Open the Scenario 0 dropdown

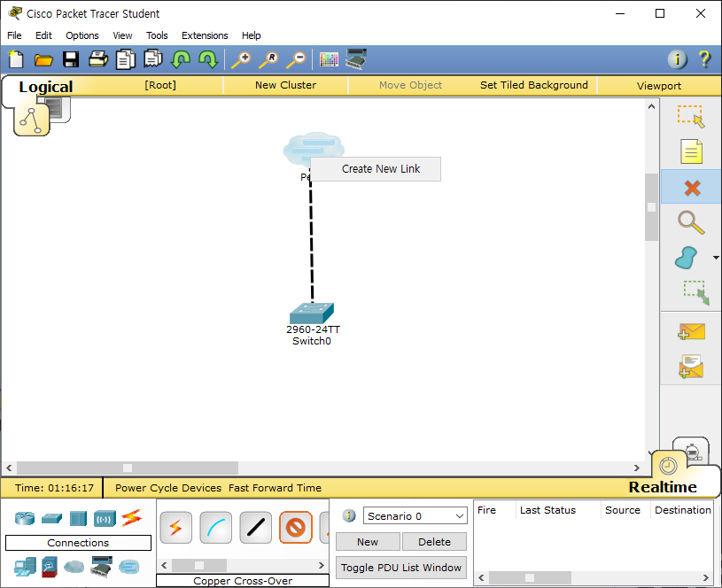point(415,515)
